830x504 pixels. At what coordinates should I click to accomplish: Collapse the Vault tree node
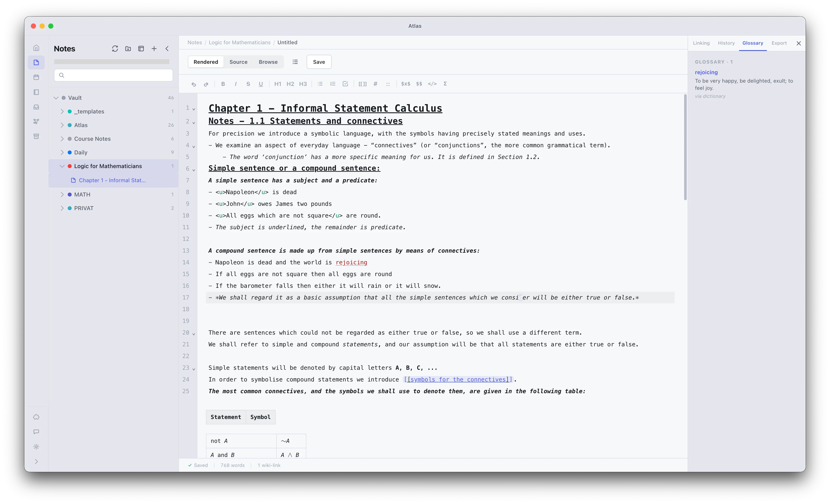pos(56,98)
